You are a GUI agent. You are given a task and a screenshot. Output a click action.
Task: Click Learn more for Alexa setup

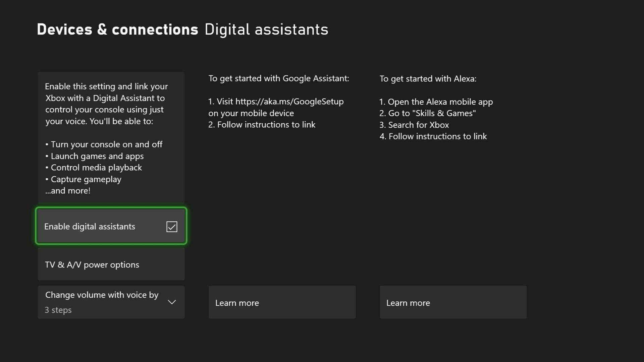tap(453, 302)
